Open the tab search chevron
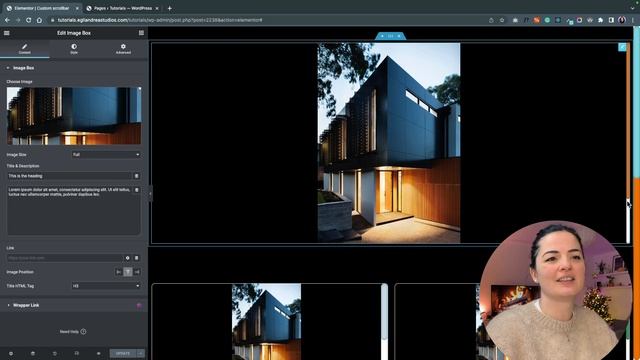640x360 pixels. (x=632, y=8)
